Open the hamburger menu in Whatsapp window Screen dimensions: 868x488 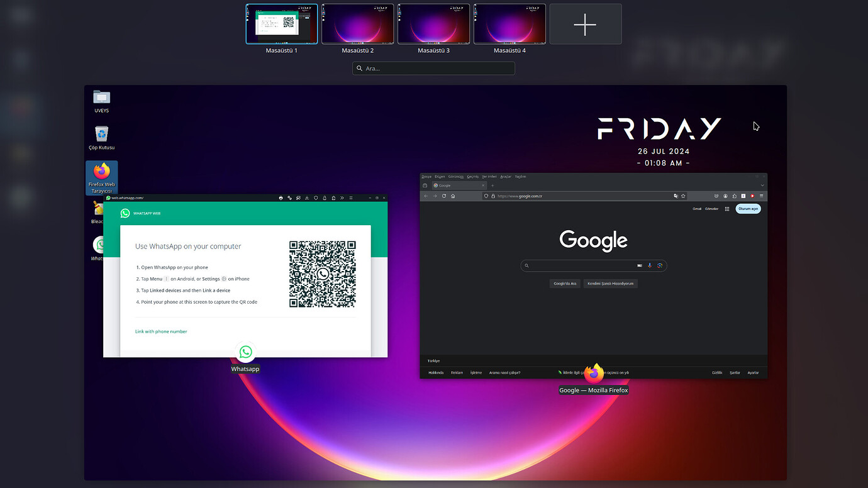click(351, 198)
